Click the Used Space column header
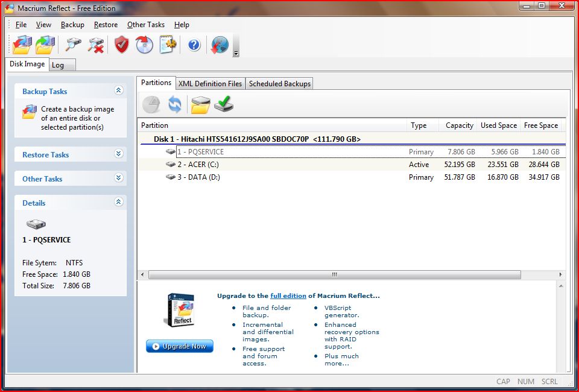This screenshot has width=579, height=392. click(x=499, y=125)
